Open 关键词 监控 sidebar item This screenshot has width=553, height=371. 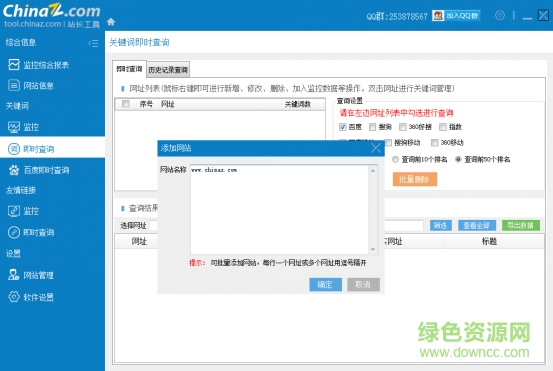click(x=23, y=127)
